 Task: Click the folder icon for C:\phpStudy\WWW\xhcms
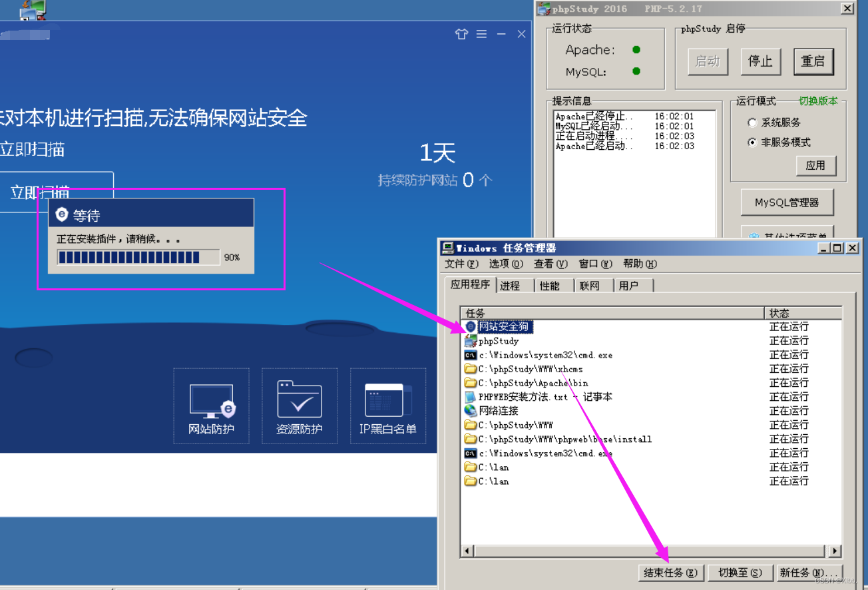(x=471, y=369)
